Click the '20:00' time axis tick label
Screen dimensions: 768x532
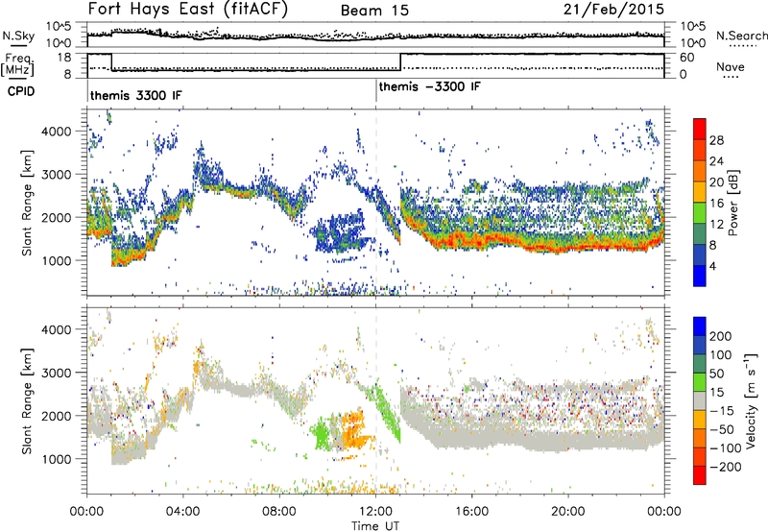pos(568,512)
